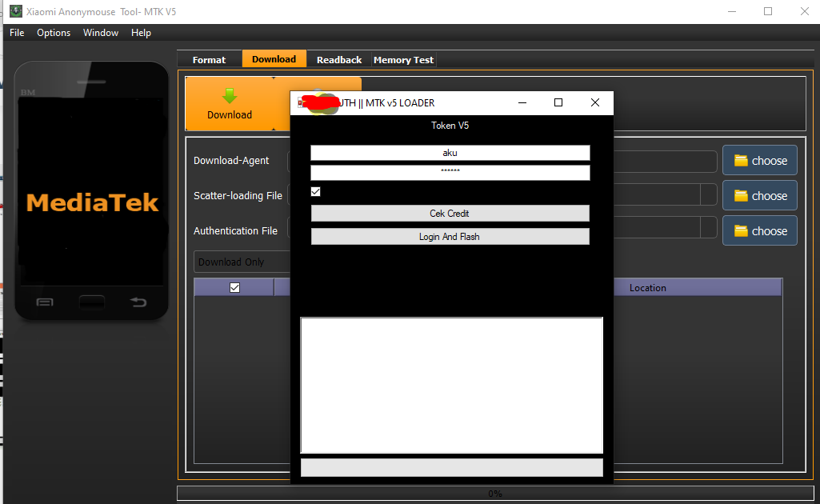This screenshot has width=820, height=504.
Task: Click the 0% progress bar at the bottom
Action: [x=494, y=494]
